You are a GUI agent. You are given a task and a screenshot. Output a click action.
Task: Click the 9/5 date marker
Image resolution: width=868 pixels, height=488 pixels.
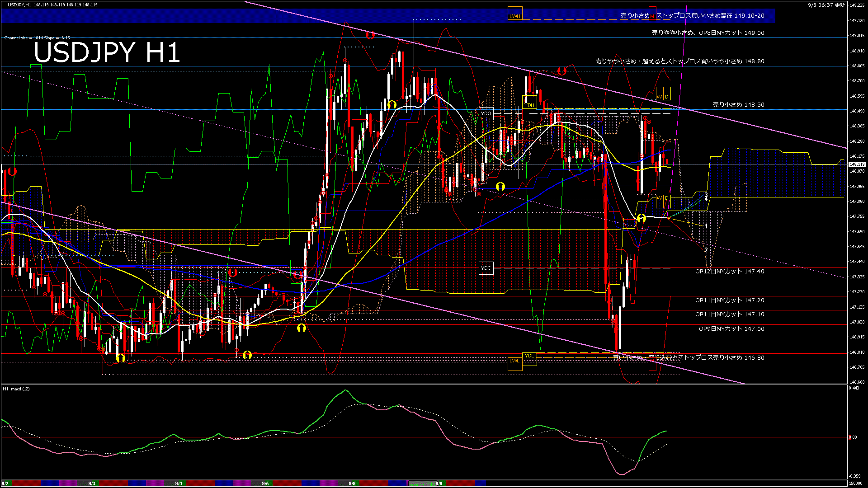tap(265, 483)
